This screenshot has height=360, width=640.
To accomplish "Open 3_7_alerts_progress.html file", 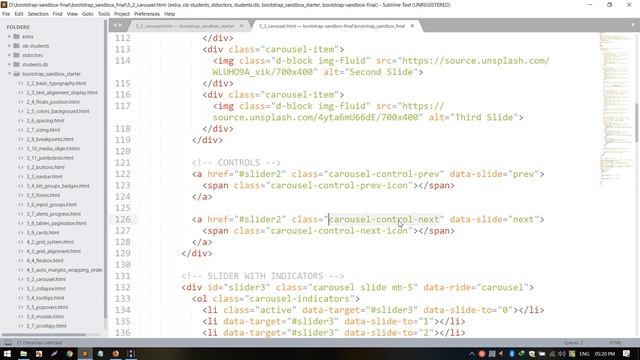I will click(53, 214).
